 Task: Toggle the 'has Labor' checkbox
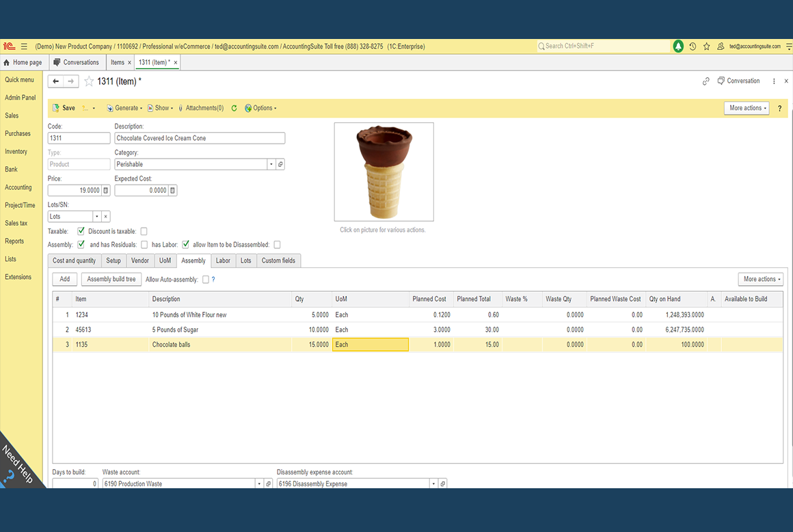click(186, 244)
